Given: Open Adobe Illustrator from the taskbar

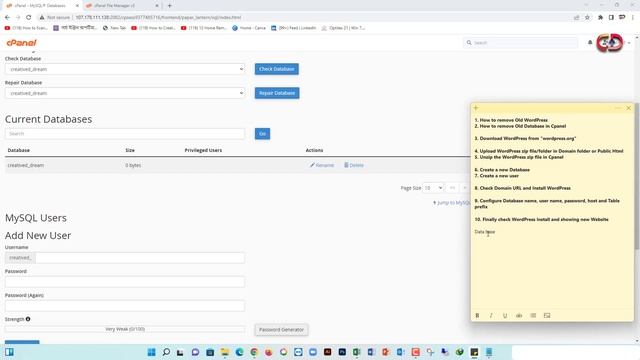Looking at the screenshot, I should point(327,352).
